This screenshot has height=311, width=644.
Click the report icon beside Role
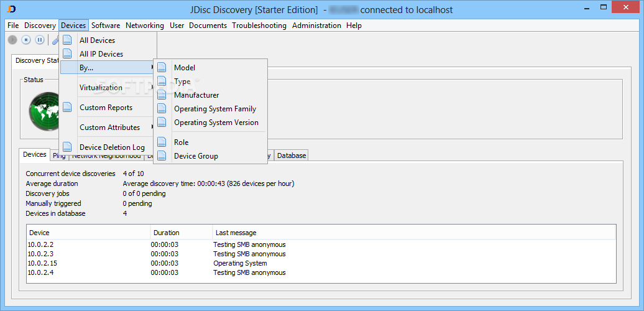162,142
